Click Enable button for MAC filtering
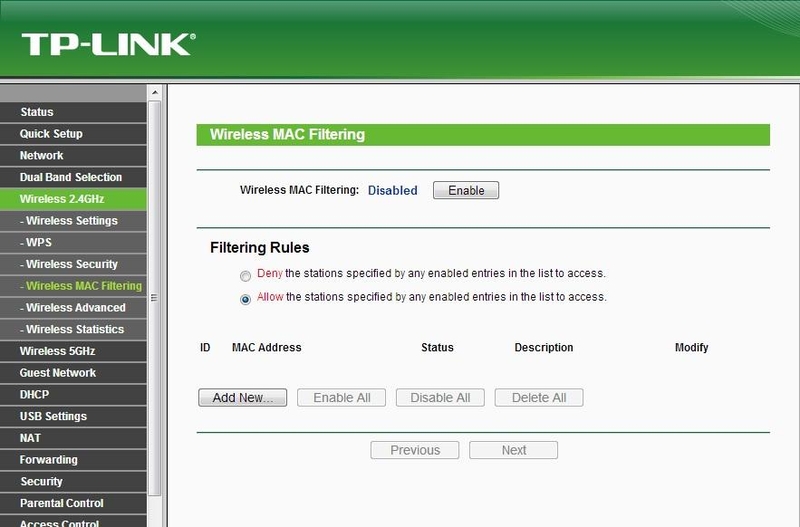The height and width of the screenshot is (527, 800). [466, 190]
